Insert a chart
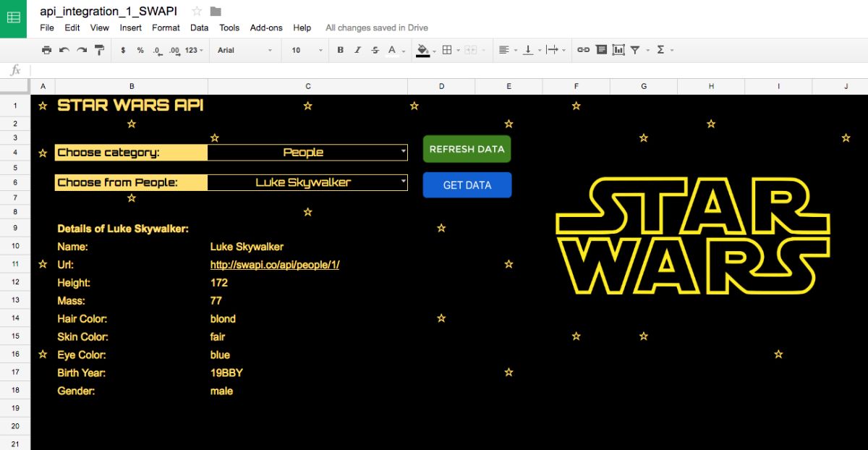868x450 pixels. coord(618,50)
